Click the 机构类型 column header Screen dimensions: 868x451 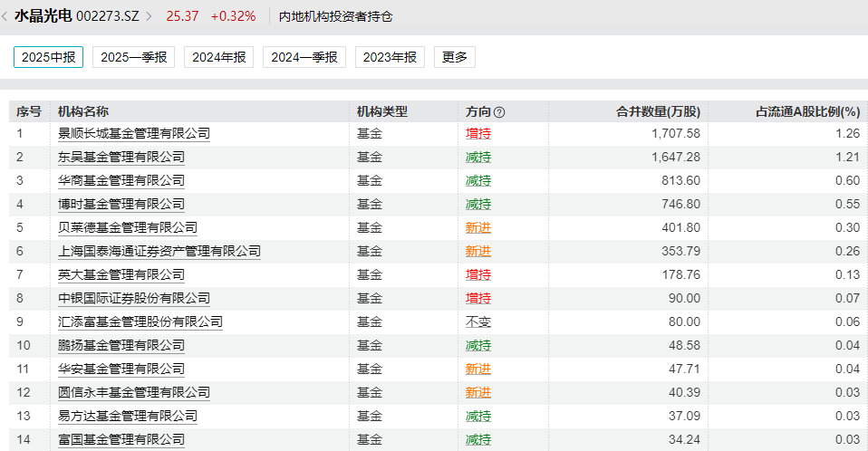pyautogui.click(x=382, y=111)
